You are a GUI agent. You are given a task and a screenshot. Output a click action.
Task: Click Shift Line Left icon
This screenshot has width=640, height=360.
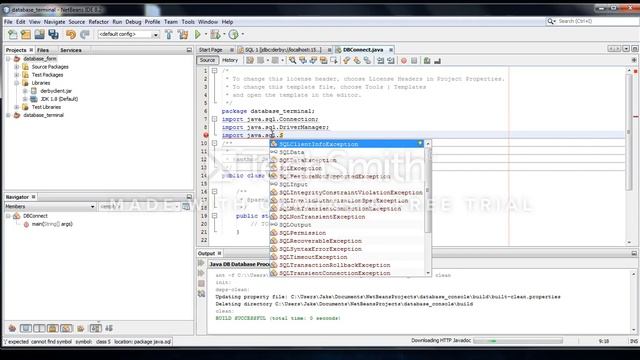coord(380,60)
